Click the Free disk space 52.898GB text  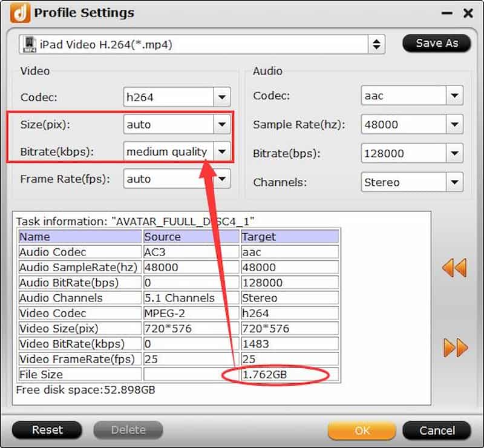85,390
